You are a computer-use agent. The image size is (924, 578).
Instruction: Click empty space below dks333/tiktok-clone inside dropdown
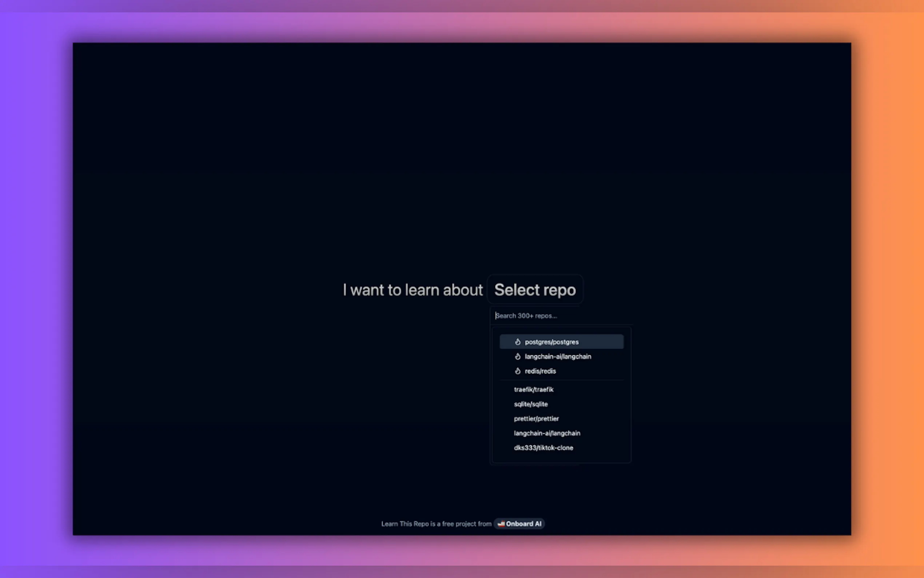pos(562,457)
